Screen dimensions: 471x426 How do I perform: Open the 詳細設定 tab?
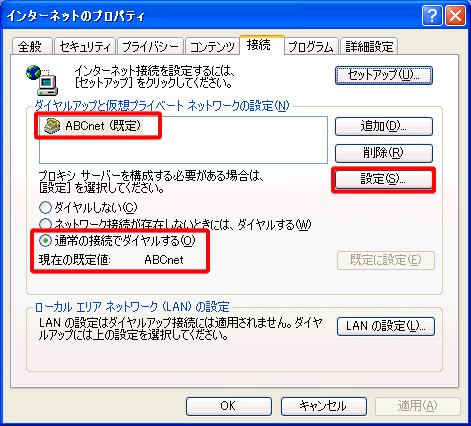pos(369,46)
